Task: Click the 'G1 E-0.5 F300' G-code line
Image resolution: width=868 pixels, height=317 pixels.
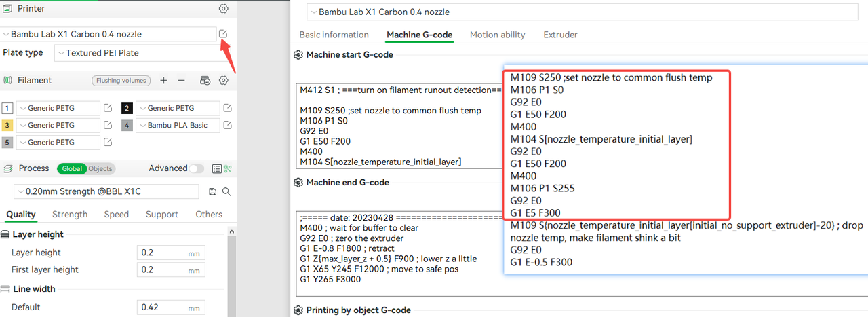Action: point(542,261)
